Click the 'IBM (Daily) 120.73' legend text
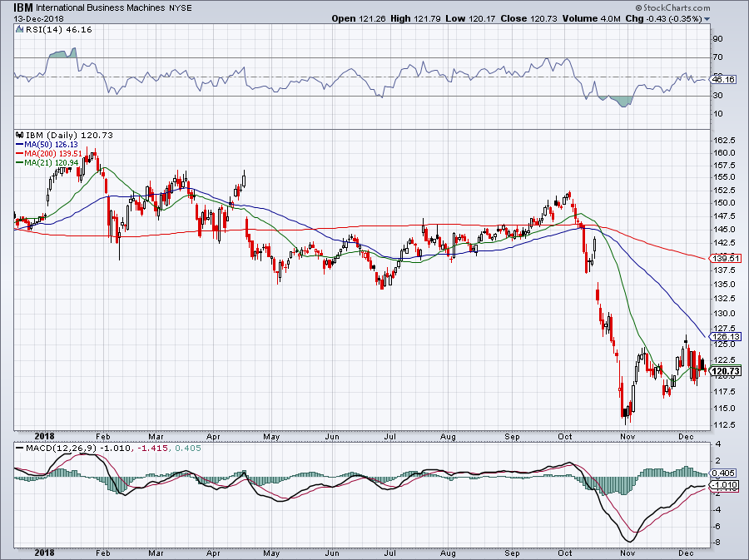 pyautogui.click(x=69, y=135)
